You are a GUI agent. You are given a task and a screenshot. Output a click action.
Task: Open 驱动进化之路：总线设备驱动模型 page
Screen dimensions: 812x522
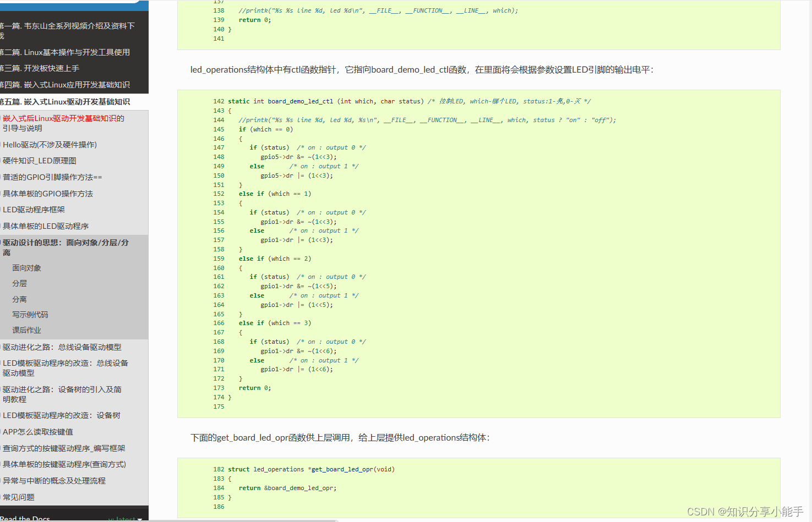pos(62,347)
